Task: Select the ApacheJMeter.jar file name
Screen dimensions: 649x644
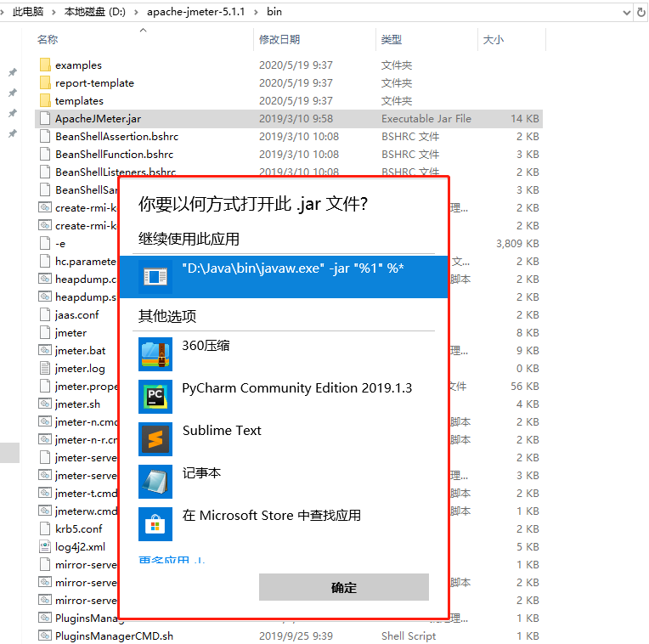Action: [98, 119]
